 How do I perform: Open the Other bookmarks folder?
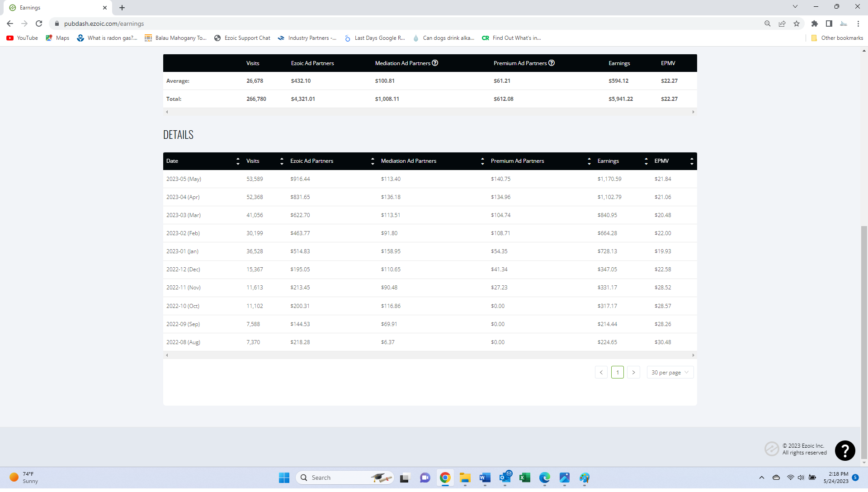[837, 38]
